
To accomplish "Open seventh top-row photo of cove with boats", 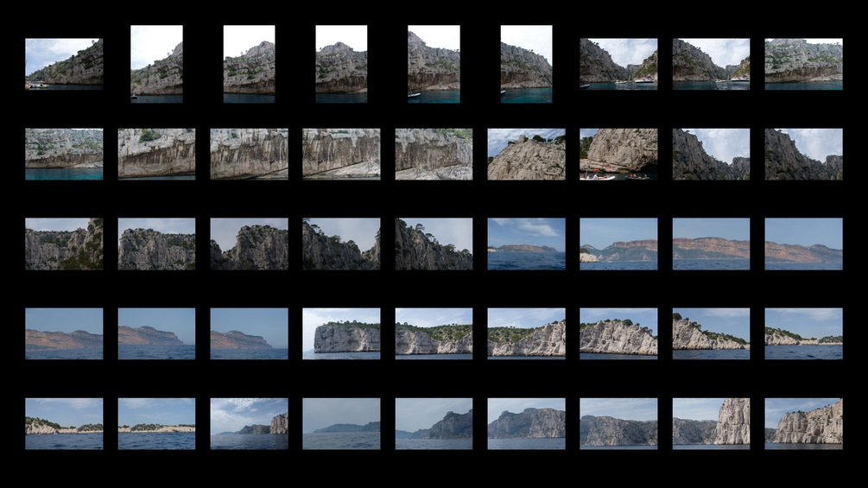I will [619, 64].
